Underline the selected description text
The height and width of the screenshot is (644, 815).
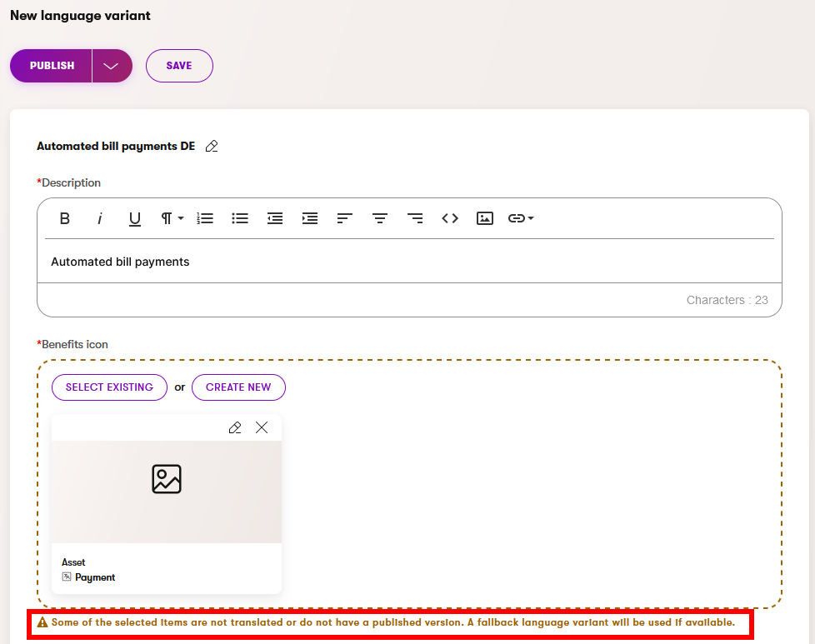click(x=135, y=218)
